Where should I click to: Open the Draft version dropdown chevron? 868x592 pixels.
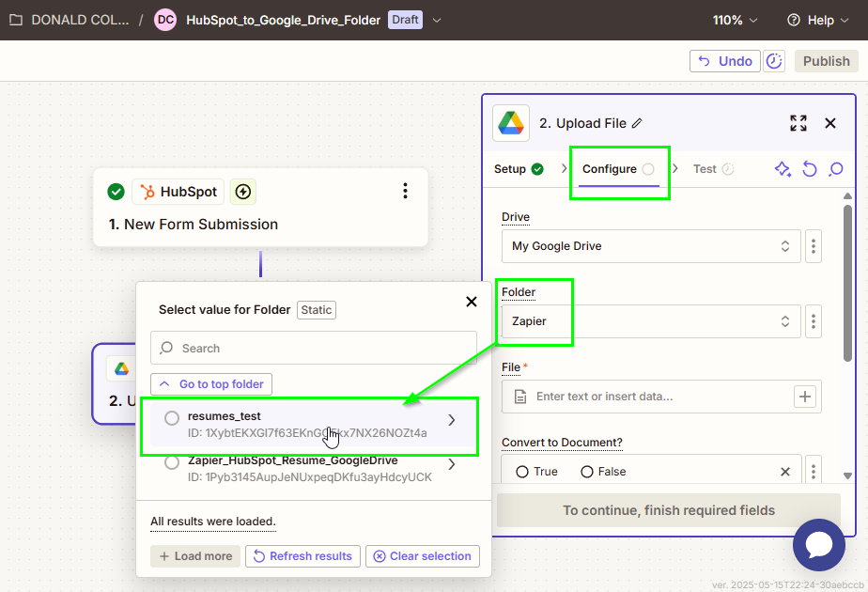[x=437, y=20]
